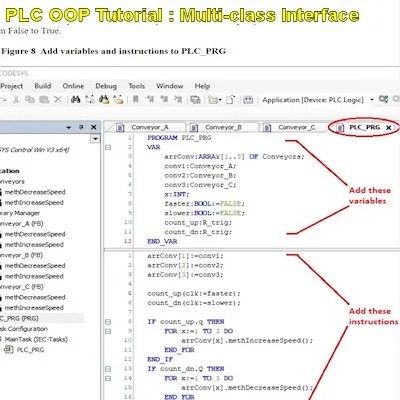The height and width of the screenshot is (400, 400).
Task: Select MainTask (IEC-Tasks) in the tree
Action: (36, 339)
